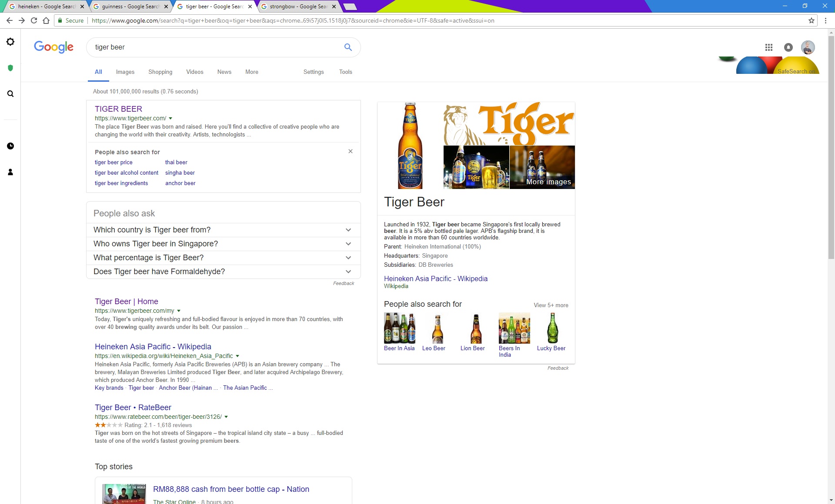Screen dimensions: 835x504
Task: Open the Lucky Beer thumbnail
Action: tap(552, 328)
